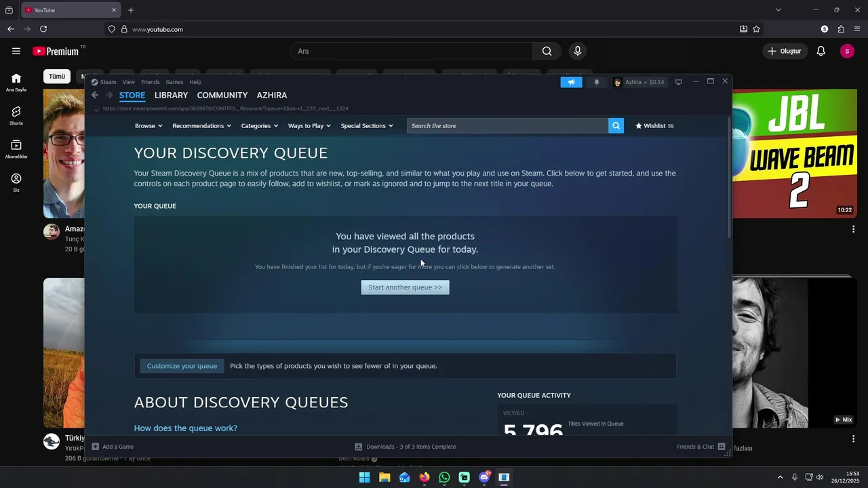Click Customize your queue button
Image resolution: width=868 pixels, height=488 pixels.
[x=182, y=366]
